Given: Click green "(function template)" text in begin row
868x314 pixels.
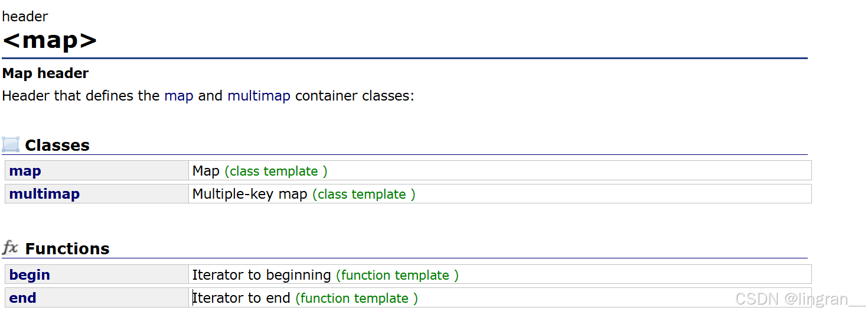Looking at the screenshot, I should pos(397,275).
